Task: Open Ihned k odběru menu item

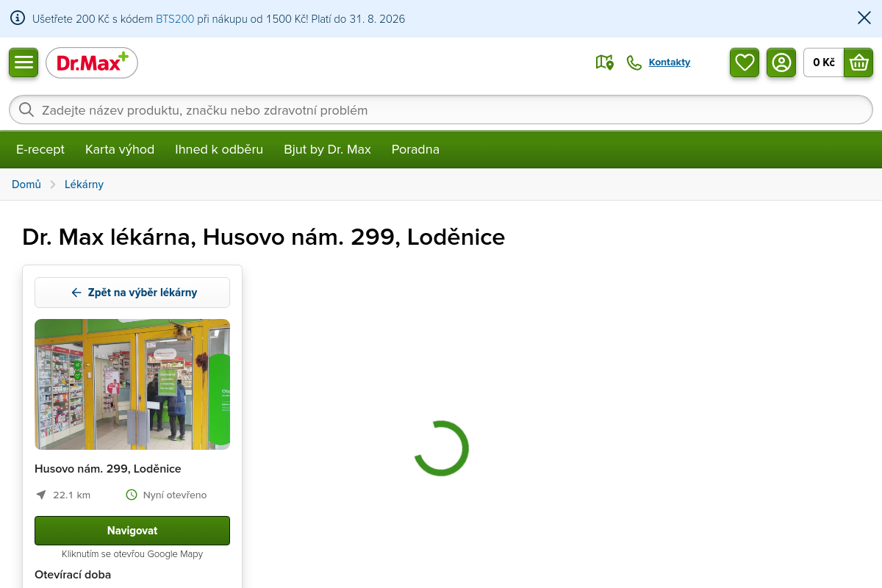Action: click(x=219, y=149)
